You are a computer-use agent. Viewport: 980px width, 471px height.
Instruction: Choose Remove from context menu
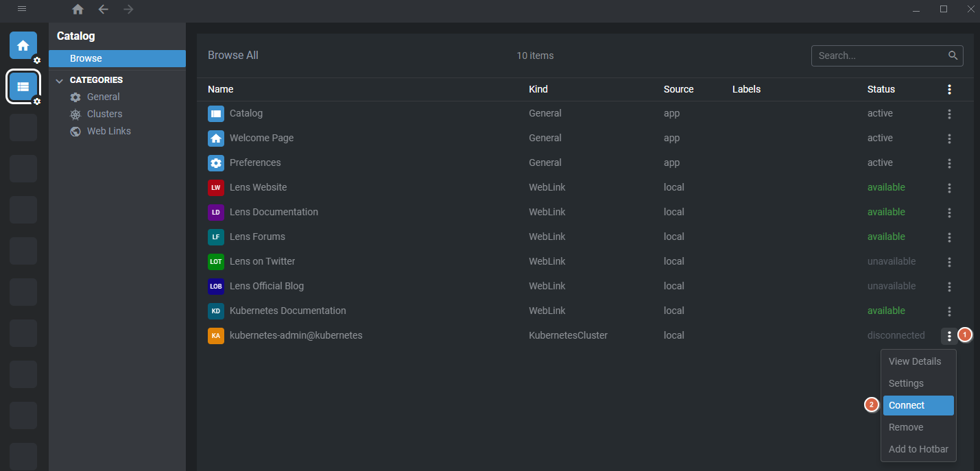[x=918, y=427]
